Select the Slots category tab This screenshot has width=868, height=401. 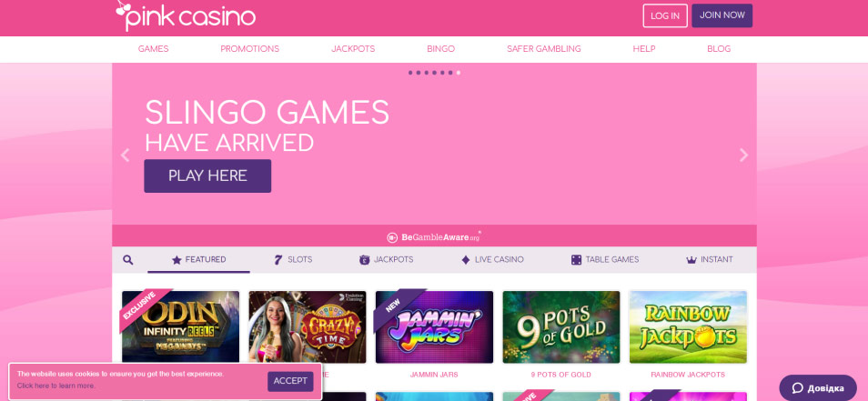pyautogui.click(x=293, y=259)
